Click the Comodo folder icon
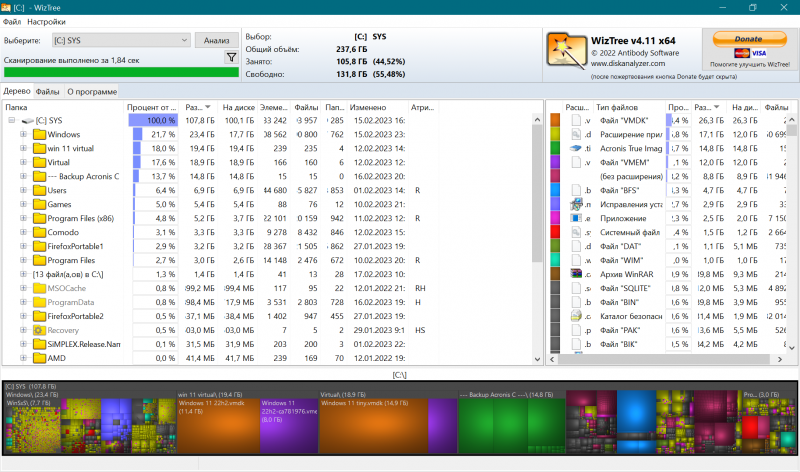 (39, 232)
